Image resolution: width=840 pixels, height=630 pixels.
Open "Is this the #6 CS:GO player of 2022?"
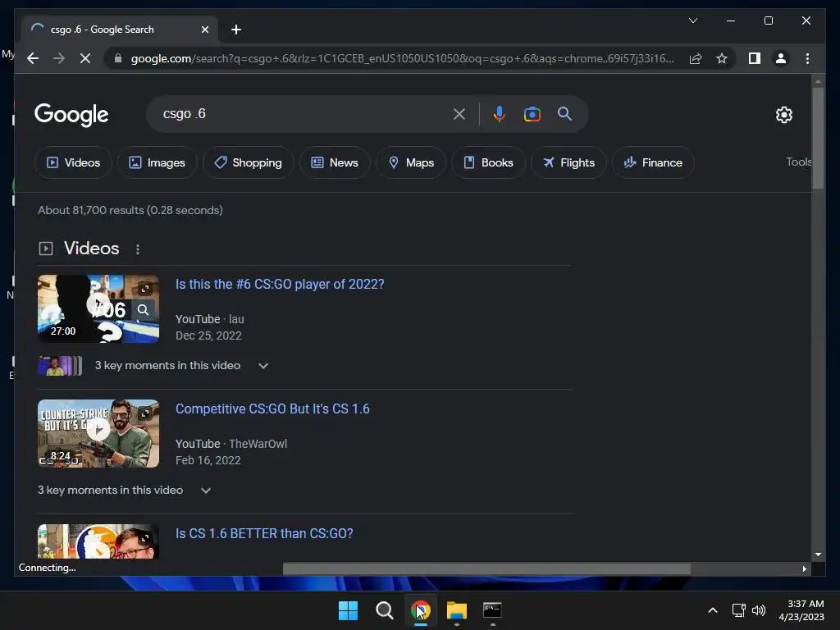click(x=280, y=284)
